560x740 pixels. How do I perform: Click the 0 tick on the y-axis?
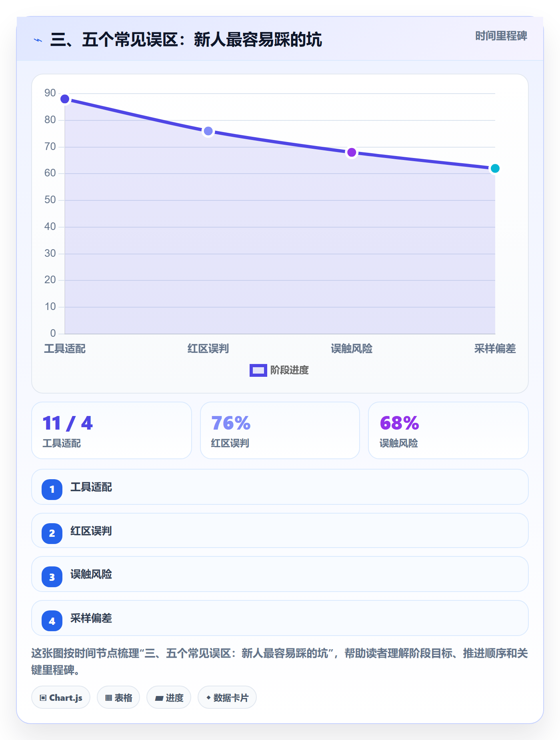coord(53,334)
